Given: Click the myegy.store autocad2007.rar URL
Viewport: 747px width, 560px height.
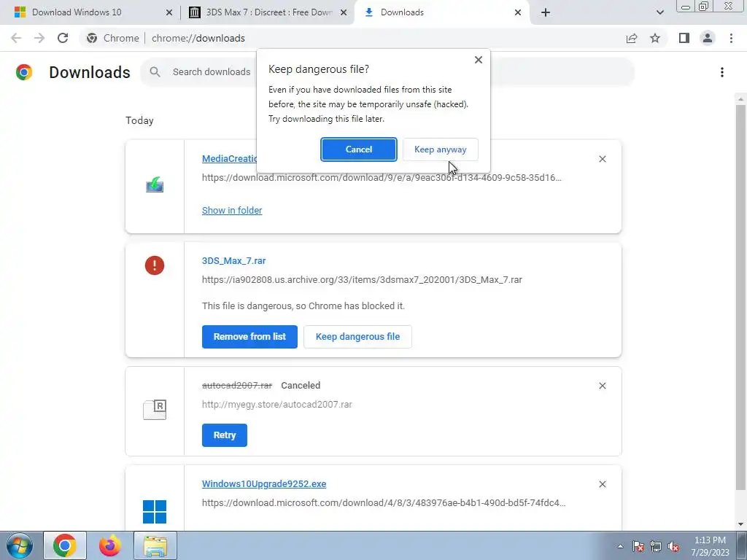Looking at the screenshot, I should (x=276, y=405).
